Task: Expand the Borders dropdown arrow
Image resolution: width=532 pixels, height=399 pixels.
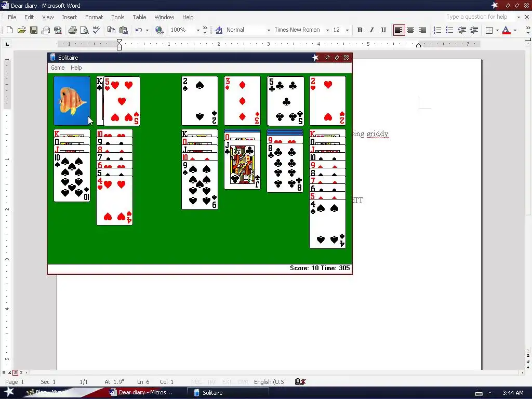Action: [497, 30]
